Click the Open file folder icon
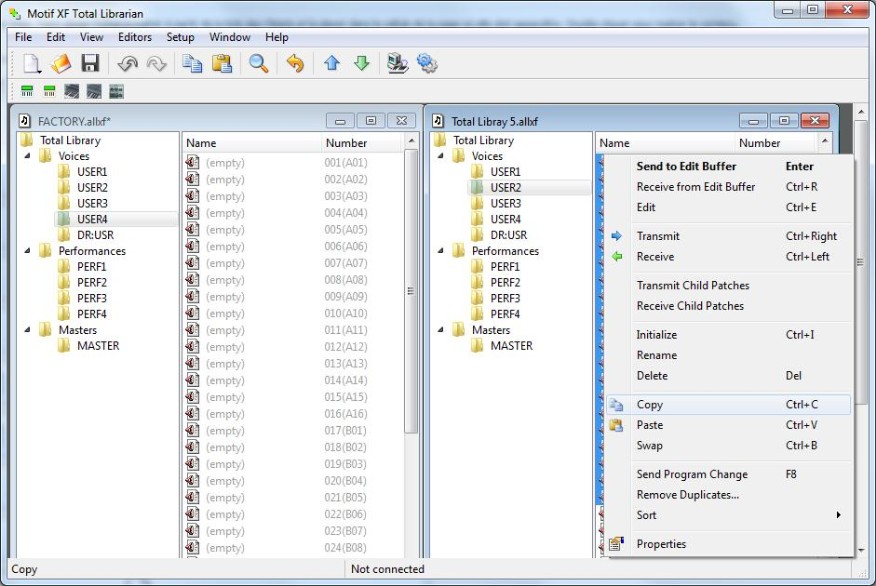The image size is (876, 586). click(61, 64)
